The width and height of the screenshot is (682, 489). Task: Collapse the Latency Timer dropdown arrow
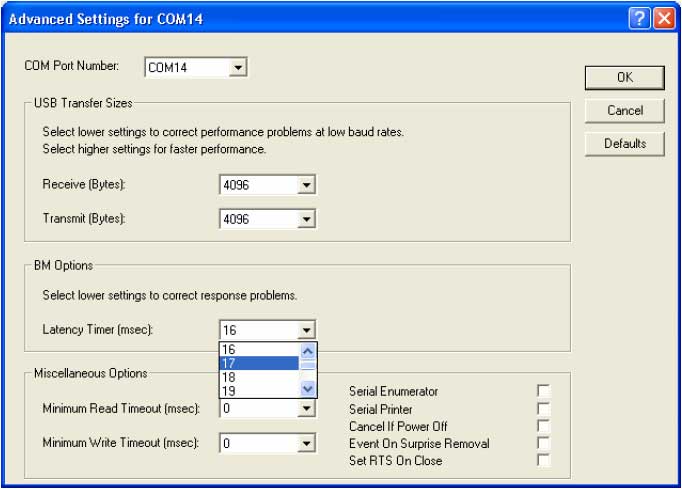[x=307, y=330]
